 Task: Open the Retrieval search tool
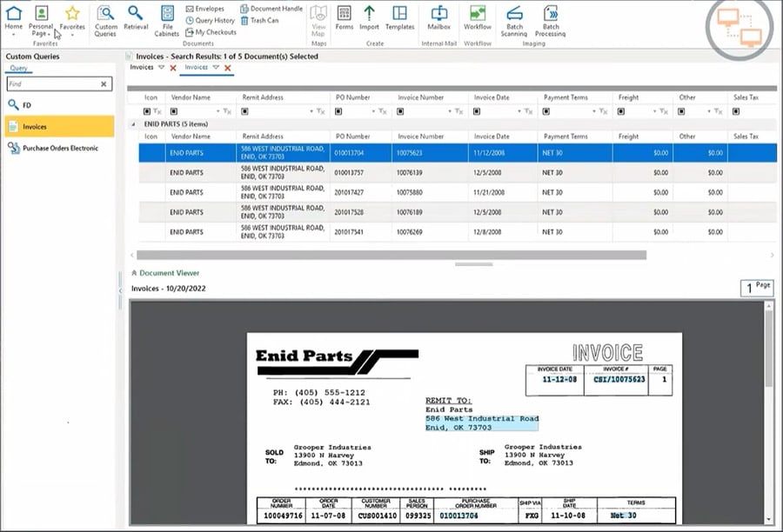click(x=136, y=17)
